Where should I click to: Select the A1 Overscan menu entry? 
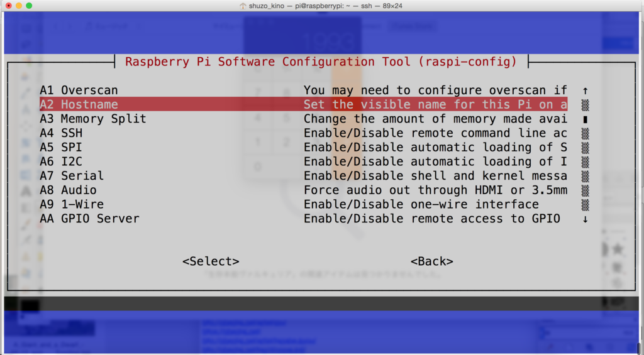303,90
